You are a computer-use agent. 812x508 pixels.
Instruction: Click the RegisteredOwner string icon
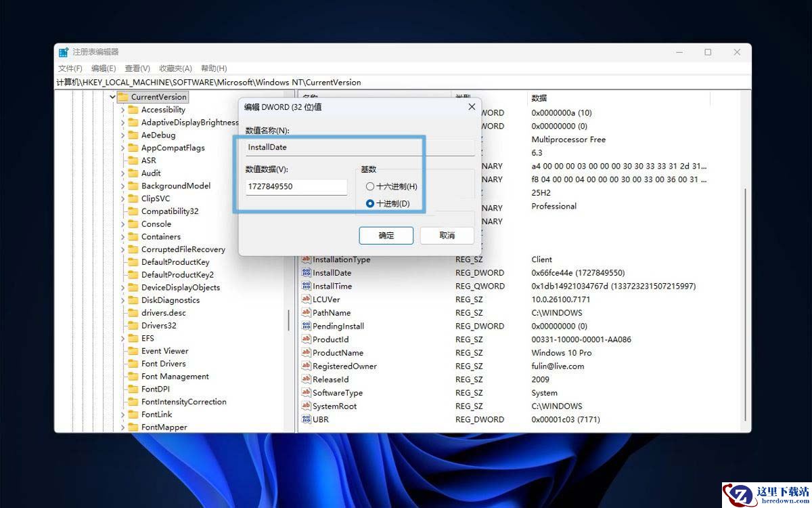[306, 366]
